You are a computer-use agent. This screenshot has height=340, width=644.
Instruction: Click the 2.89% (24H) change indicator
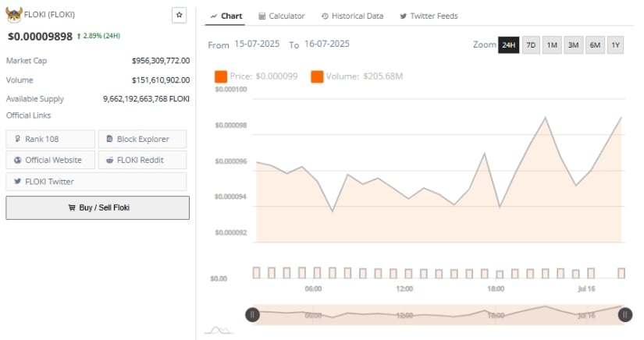click(98, 36)
